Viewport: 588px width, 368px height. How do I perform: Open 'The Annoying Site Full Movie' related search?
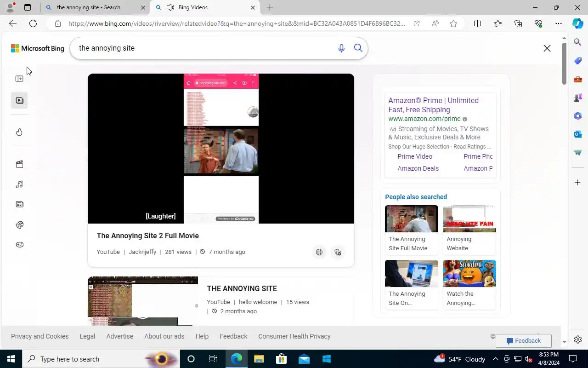(x=412, y=230)
